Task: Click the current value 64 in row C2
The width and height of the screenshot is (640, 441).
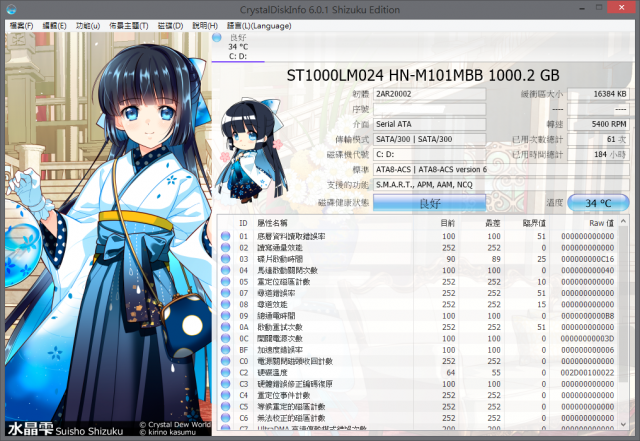Action: (451, 372)
